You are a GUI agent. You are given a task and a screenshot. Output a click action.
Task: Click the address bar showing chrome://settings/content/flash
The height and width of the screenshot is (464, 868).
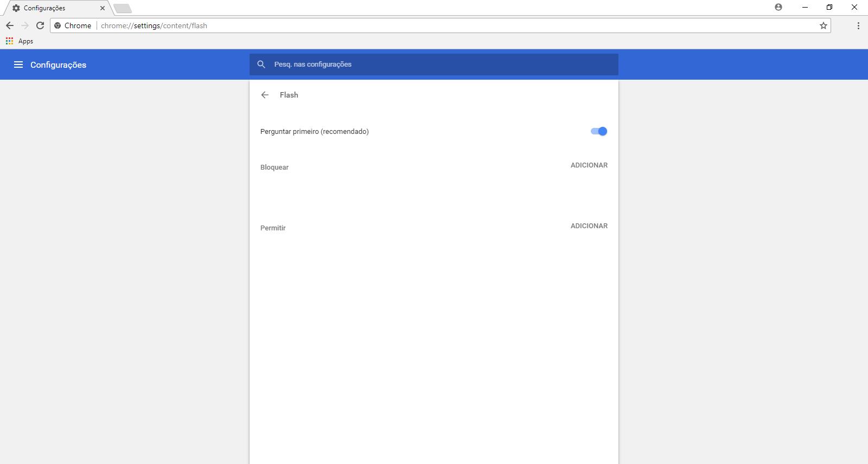click(434, 25)
